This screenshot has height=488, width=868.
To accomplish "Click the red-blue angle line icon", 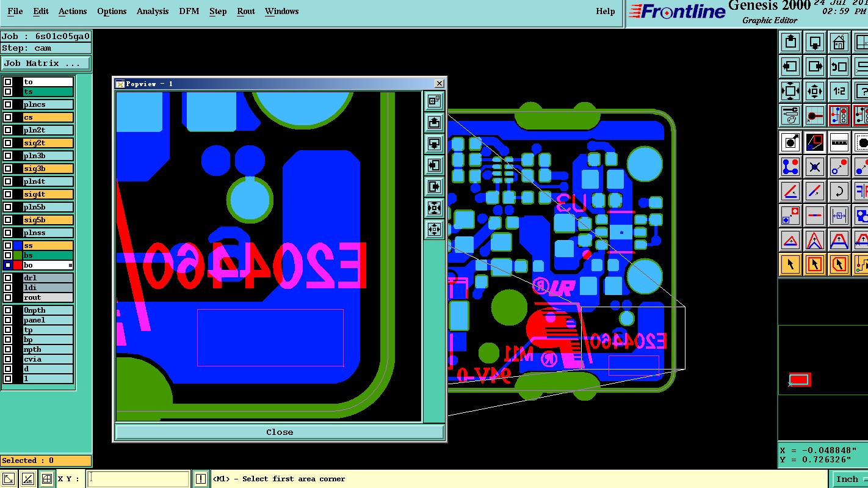I will pos(790,191).
